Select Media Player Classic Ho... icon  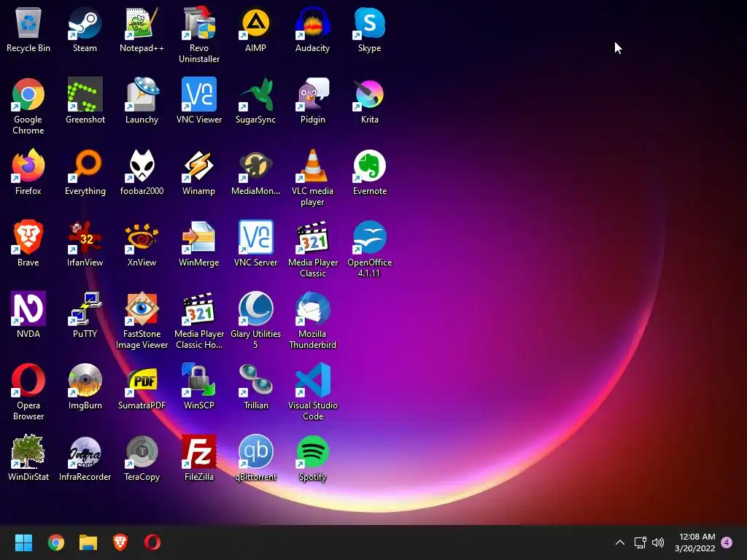198,309
